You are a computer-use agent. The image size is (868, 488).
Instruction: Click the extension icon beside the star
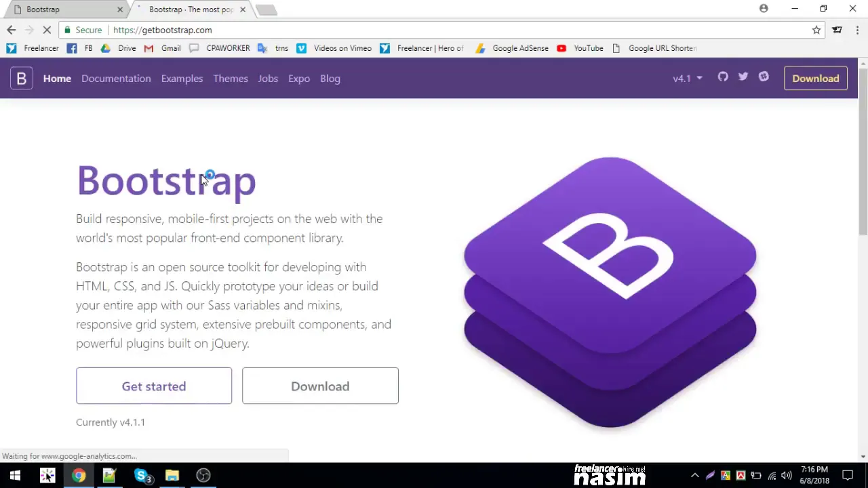click(x=837, y=30)
